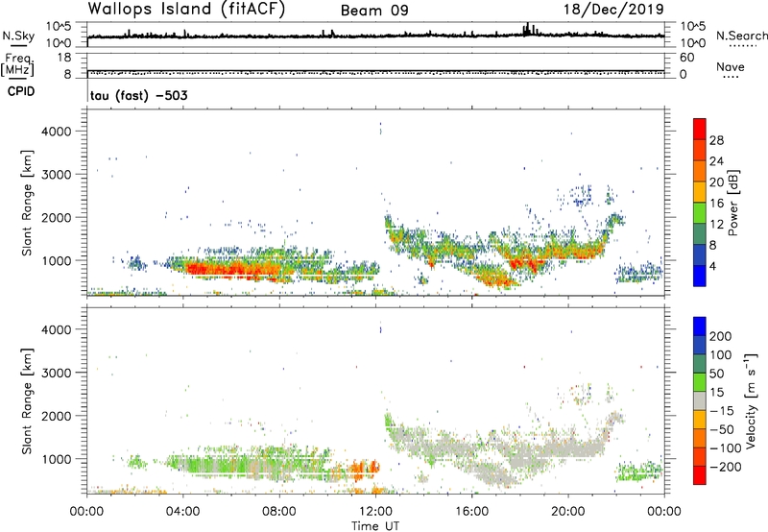
Task: Click the "60" tick on the Nave axis
Action: pyautogui.click(x=686, y=58)
